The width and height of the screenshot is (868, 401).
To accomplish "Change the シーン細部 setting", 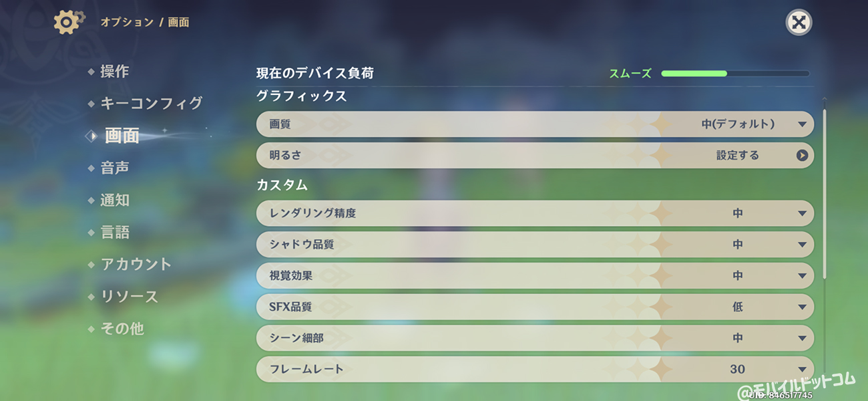I will click(535, 338).
